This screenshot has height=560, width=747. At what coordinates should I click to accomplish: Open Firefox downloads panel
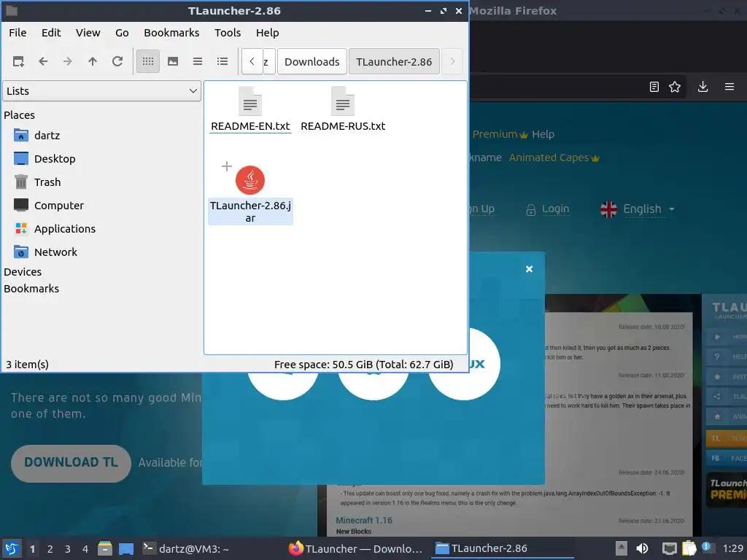coord(703,87)
